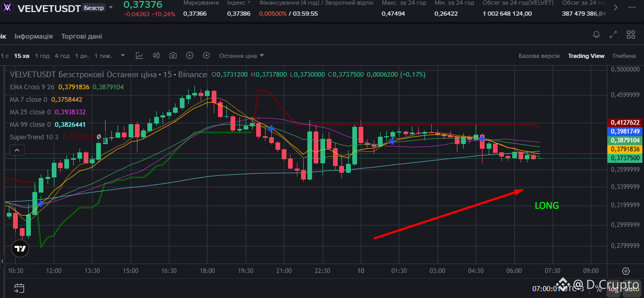
Task: Expand chart to fullscreen with arrows icon
Action: 613,35
